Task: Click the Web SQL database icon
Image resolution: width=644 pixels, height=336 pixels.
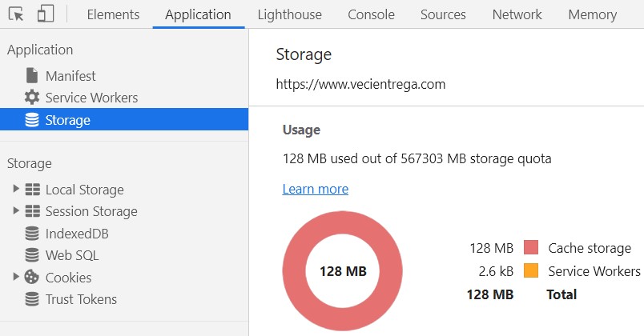Action: click(32, 255)
